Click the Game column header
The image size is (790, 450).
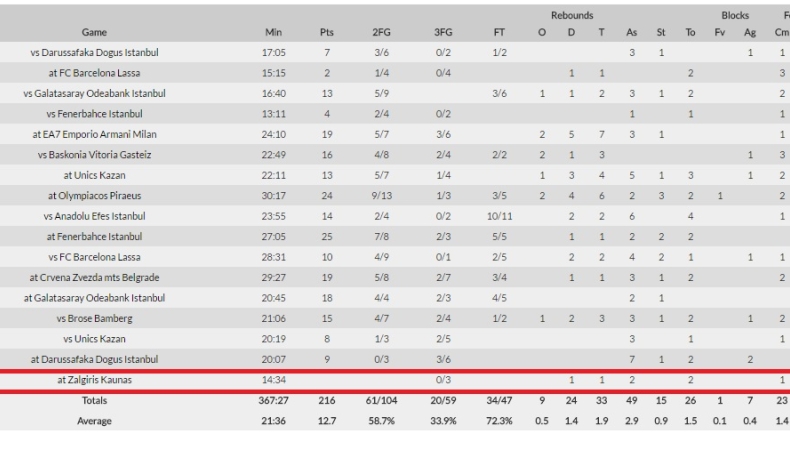(95, 32)
